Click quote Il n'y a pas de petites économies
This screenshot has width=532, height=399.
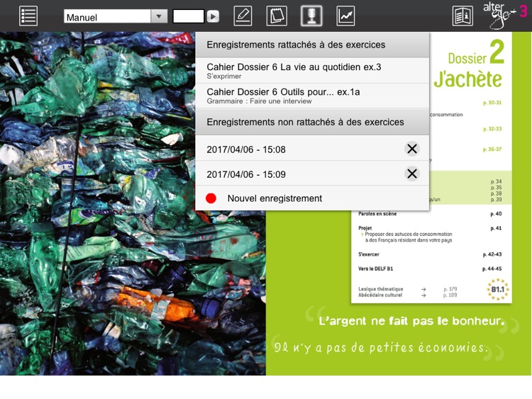[x=381, y=348]
